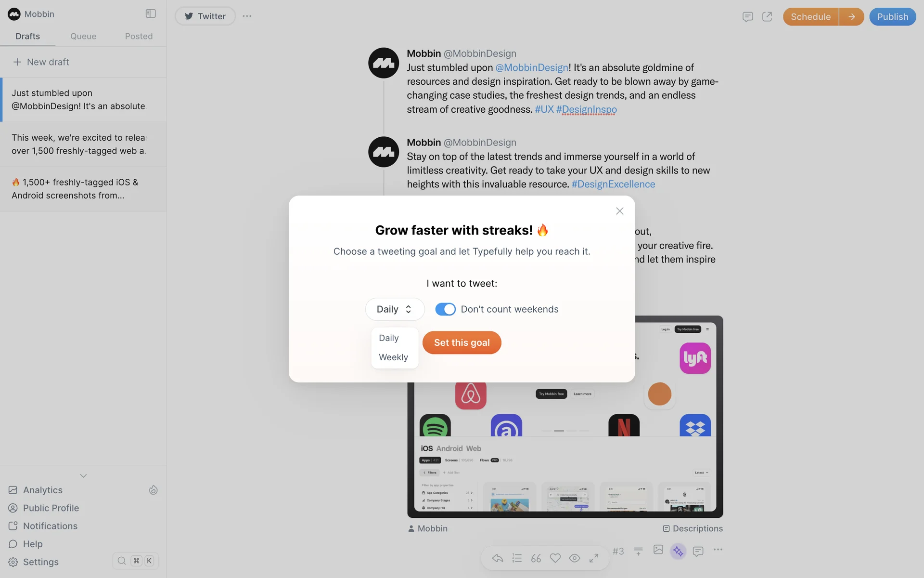Click the Set this goal button

[462, 342]
